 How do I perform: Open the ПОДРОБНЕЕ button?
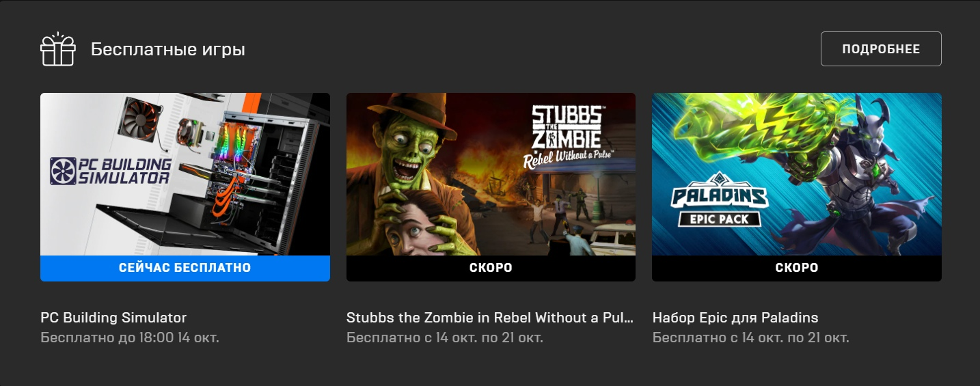click(881, 49)
